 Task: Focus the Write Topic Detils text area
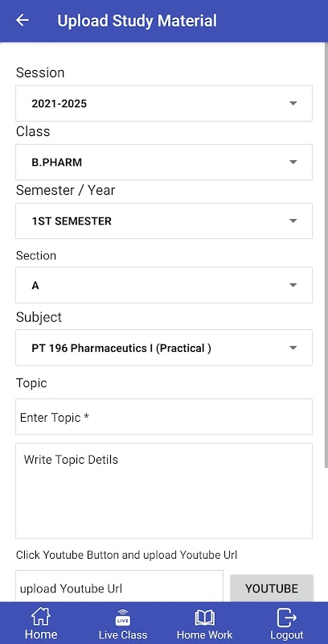[x=164, y=490]
